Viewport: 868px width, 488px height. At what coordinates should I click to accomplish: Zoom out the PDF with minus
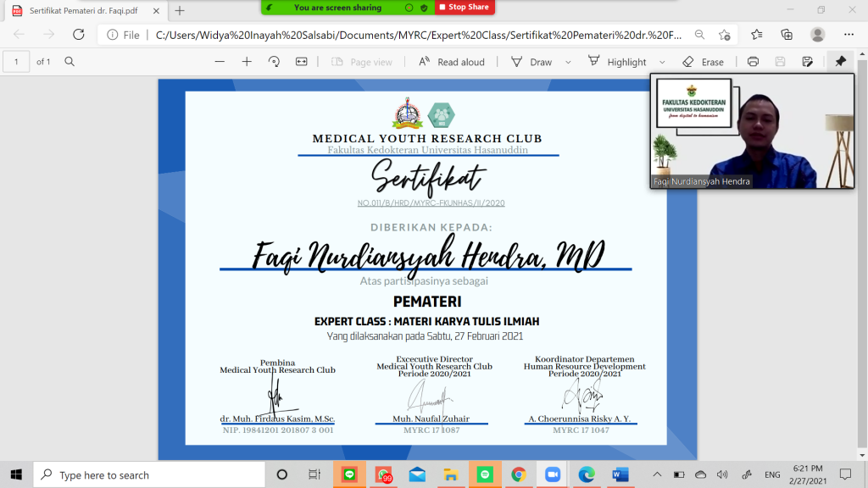coord(220,61)
